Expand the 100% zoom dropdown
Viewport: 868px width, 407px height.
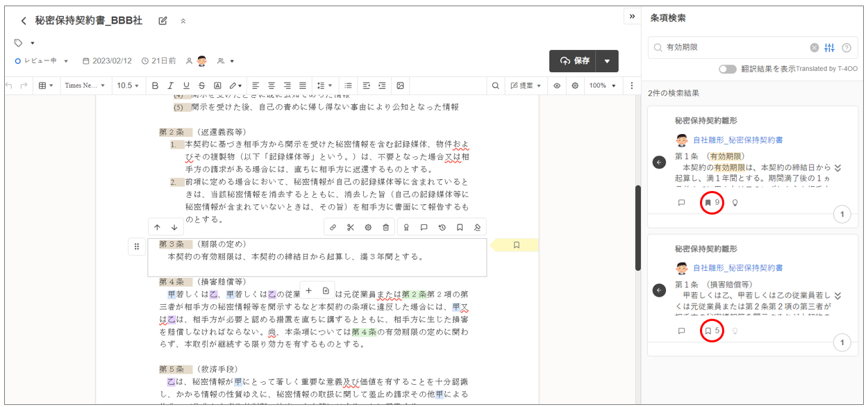[x=602, y=85]
